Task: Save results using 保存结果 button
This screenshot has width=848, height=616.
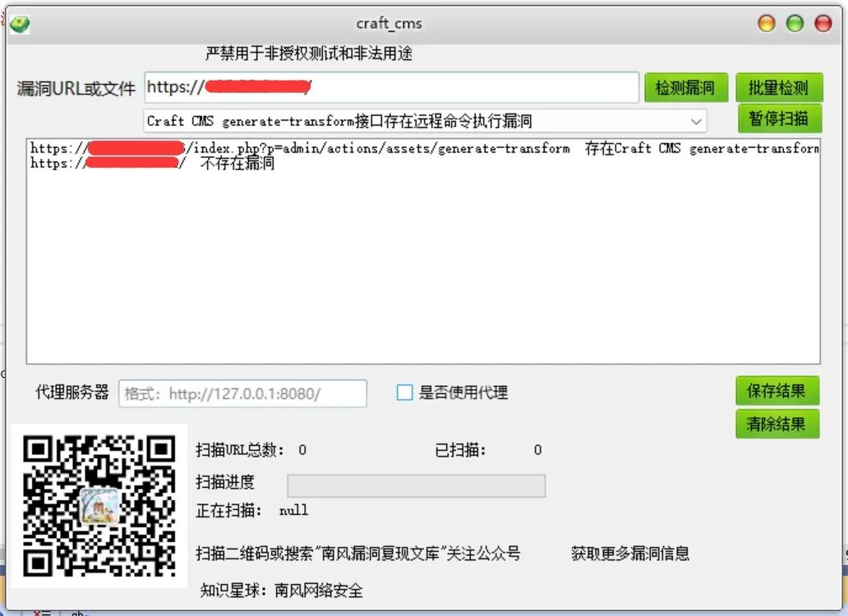Action: 777,391
